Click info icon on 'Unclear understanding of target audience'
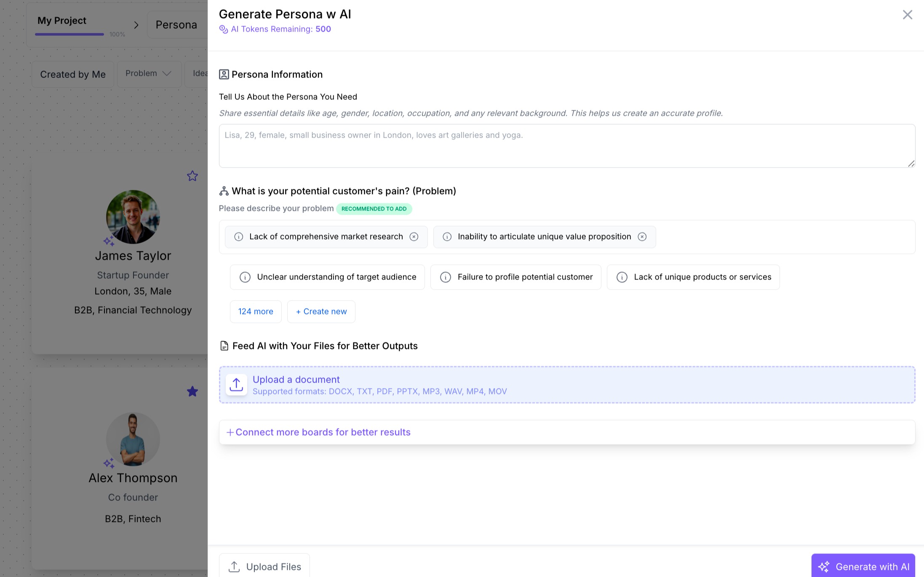This screenshot has width=924, height=577. (245, 277)
